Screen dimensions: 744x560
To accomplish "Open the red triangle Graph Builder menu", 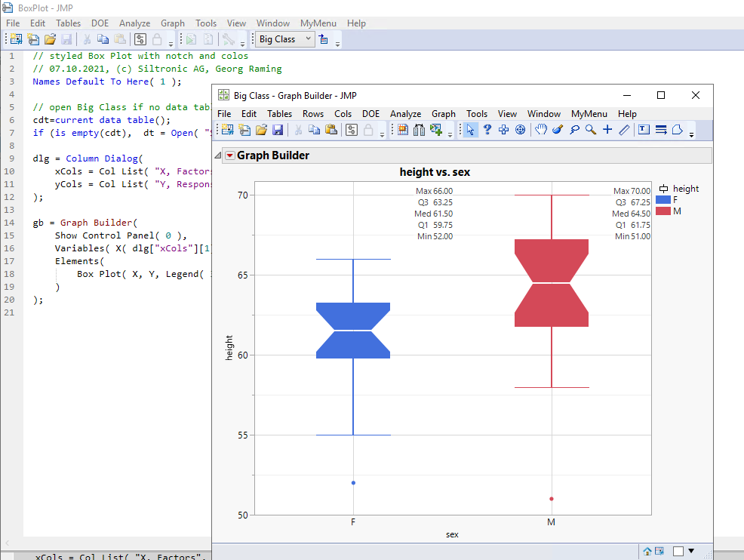I will point(230,155).
